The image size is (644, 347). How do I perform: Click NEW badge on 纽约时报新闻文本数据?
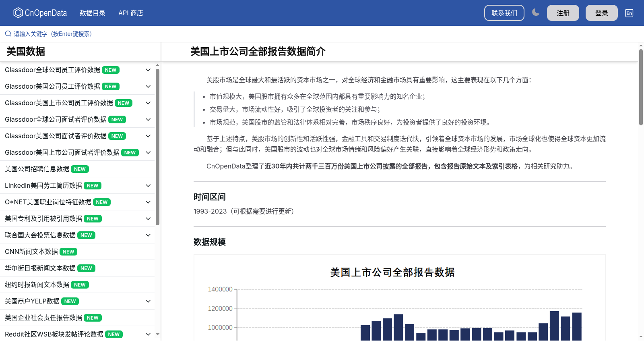point(80,285)
